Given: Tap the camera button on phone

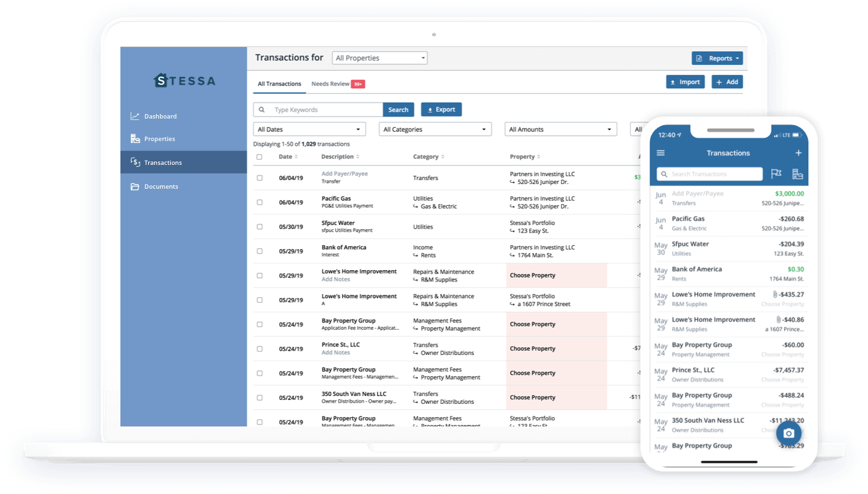Looking at the screenshot, I should [x=788, y=433].
